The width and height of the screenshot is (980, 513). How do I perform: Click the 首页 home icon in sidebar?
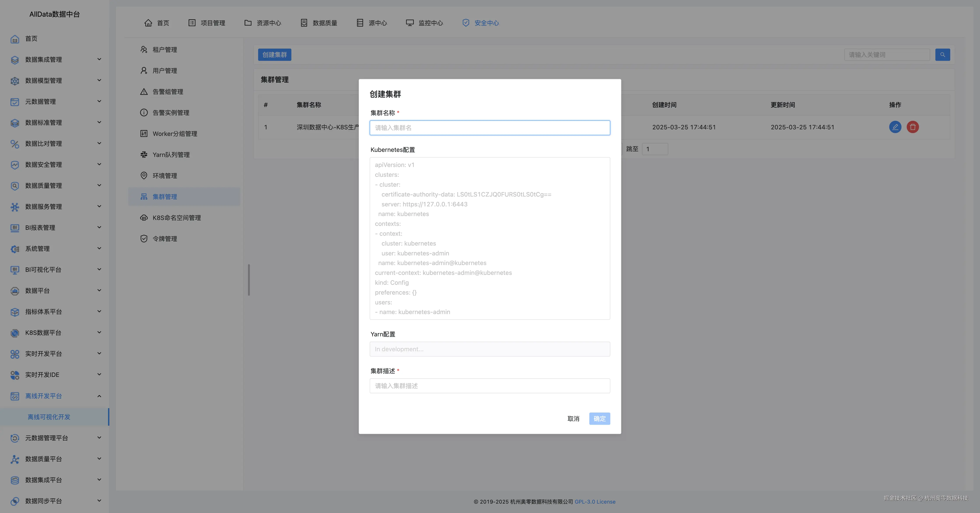(x=15, y=39)
